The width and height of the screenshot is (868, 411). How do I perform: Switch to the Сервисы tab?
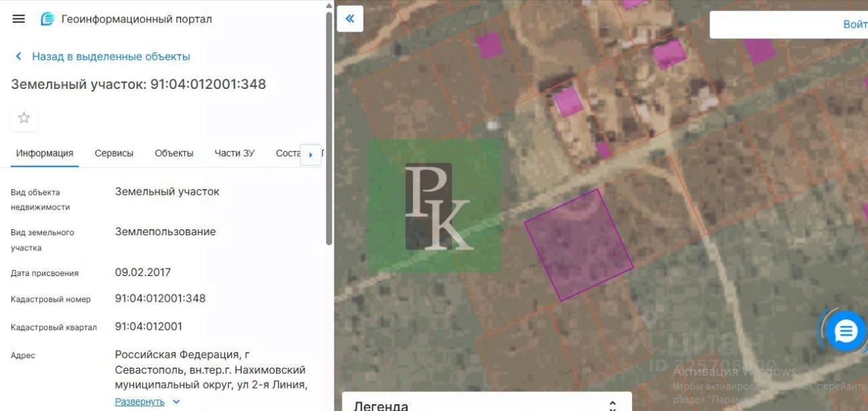coord(114,153)
